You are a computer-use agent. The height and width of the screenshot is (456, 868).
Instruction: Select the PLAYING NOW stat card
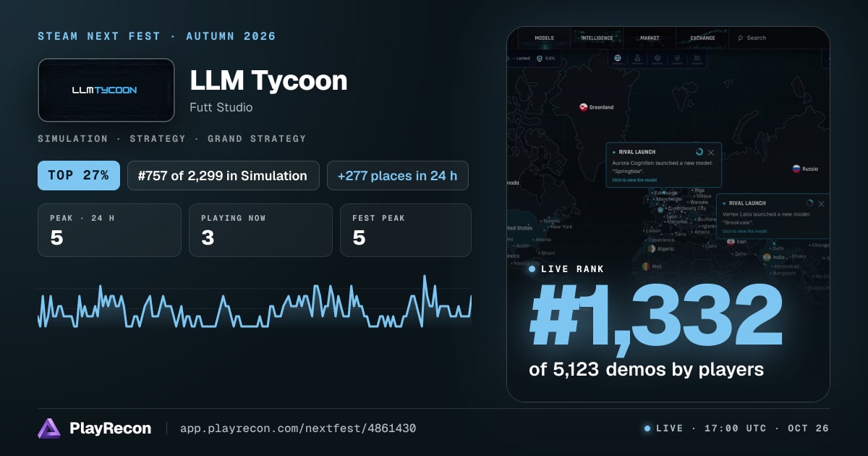[x=260, y=230]
